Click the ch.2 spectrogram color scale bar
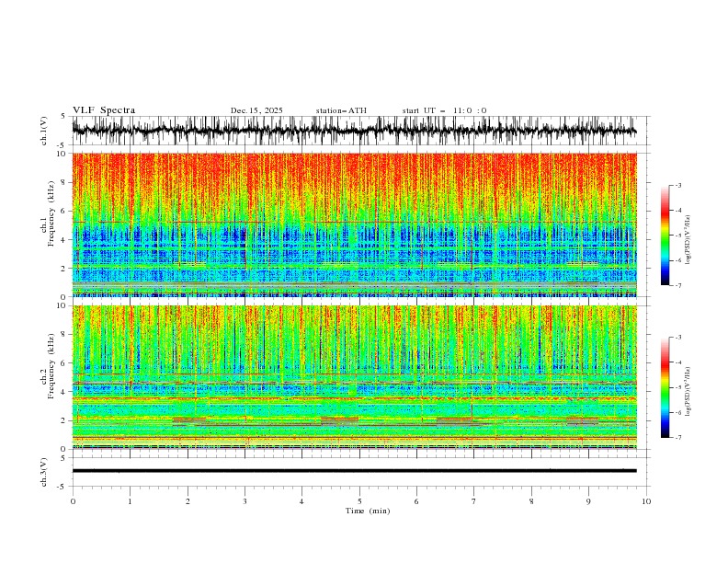Screen dimensions: 728x563 [665, 387]
